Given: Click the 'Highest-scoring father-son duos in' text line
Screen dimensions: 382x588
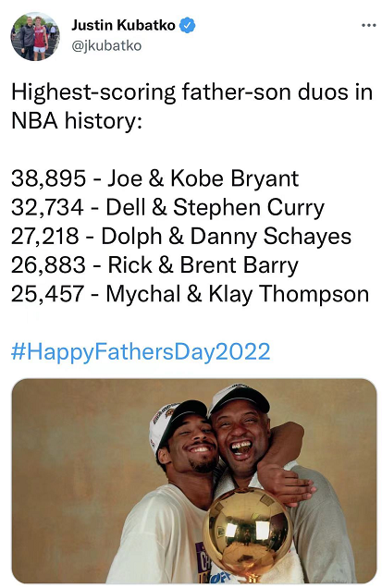Looking at the screenshot, I should (191, 92).
